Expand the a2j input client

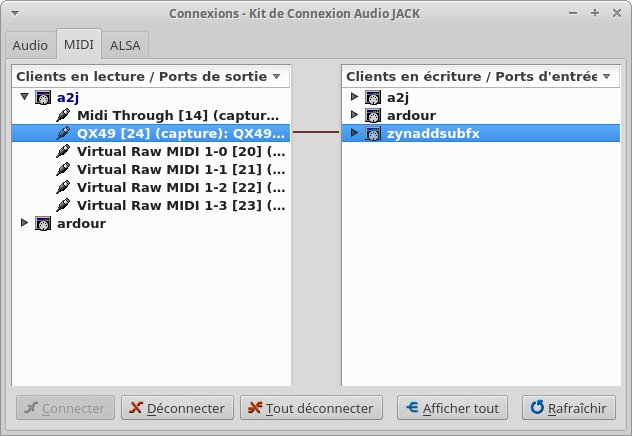pos(354,98)
